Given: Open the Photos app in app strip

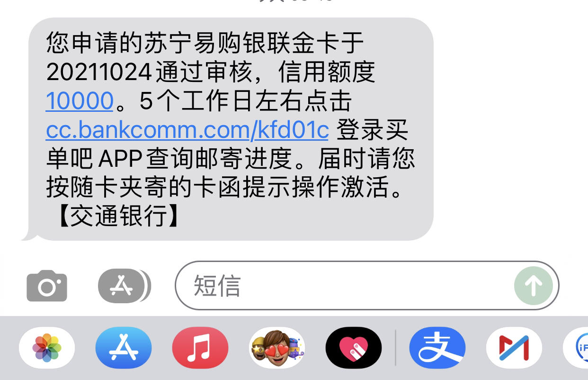Looking at the screenshot, I should [47, 348].
